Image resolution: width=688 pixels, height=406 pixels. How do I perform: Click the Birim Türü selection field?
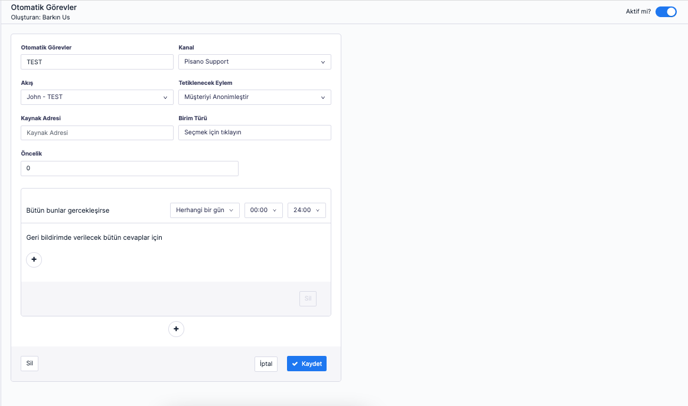pos(254,132)
